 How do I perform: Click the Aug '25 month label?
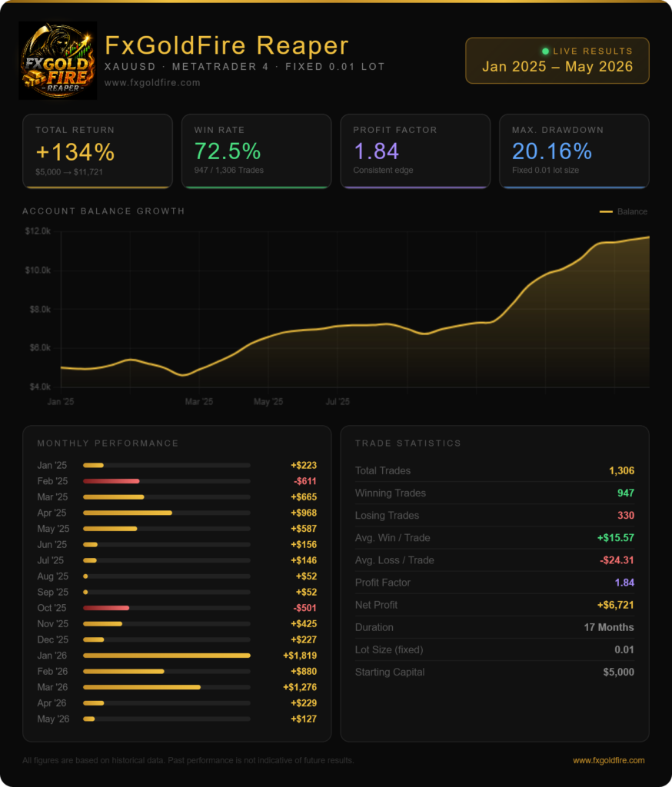click(53, 576)
